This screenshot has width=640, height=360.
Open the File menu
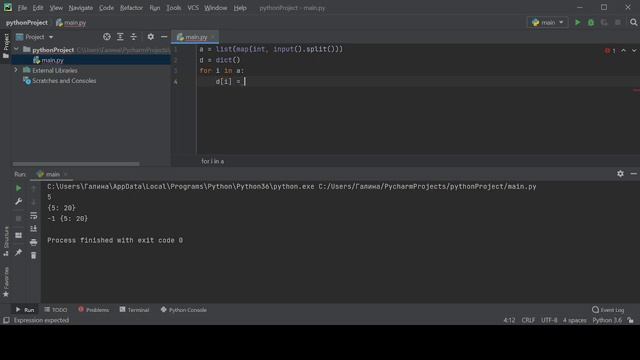pos(22,8)
